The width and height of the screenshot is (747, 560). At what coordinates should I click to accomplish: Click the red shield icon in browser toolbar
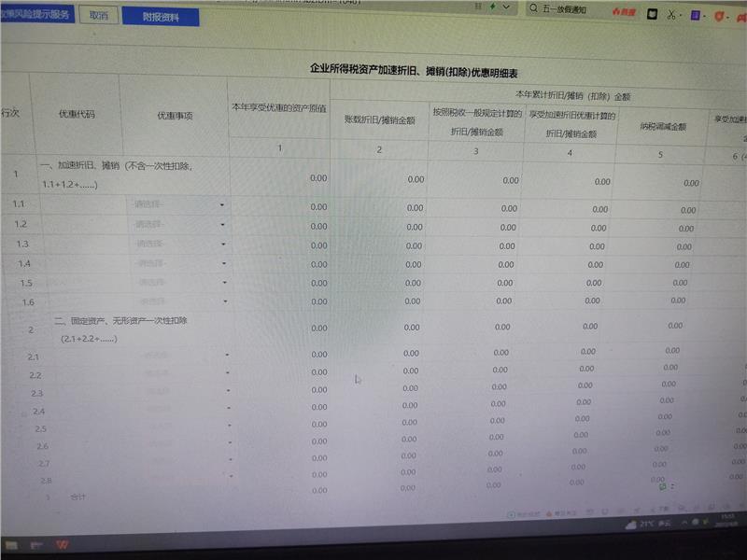point(718,16)
